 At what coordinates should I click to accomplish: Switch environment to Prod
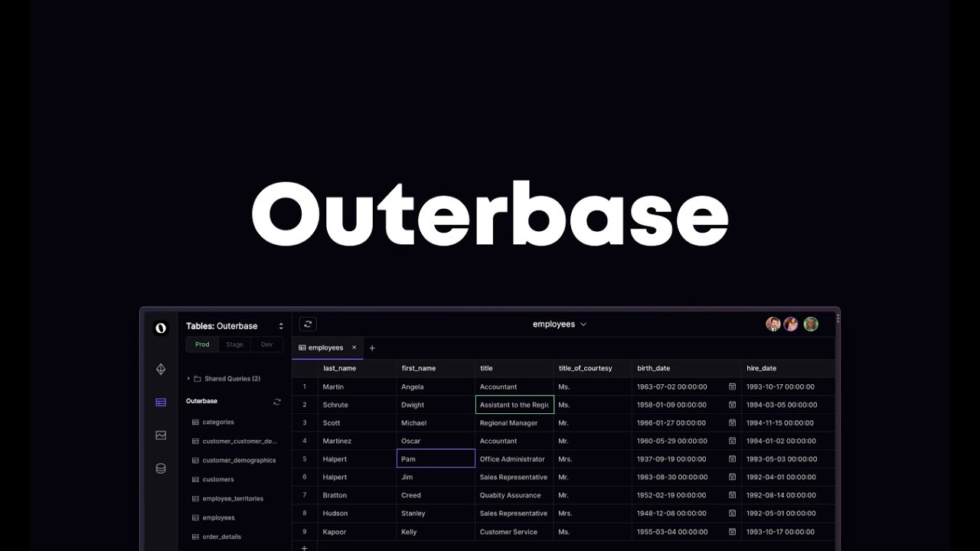tap(202, 344)
